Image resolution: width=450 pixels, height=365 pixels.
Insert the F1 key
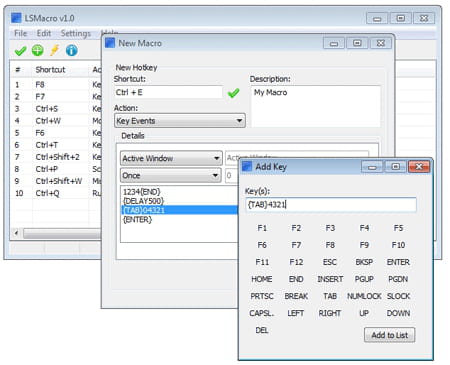pos(262,228)
